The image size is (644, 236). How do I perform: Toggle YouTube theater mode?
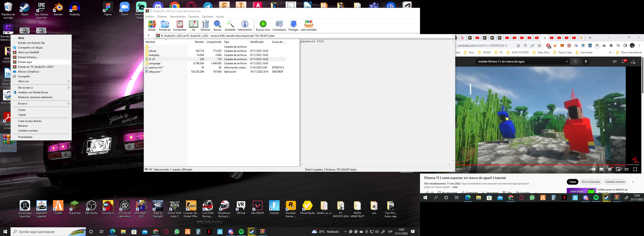[626, 169]
